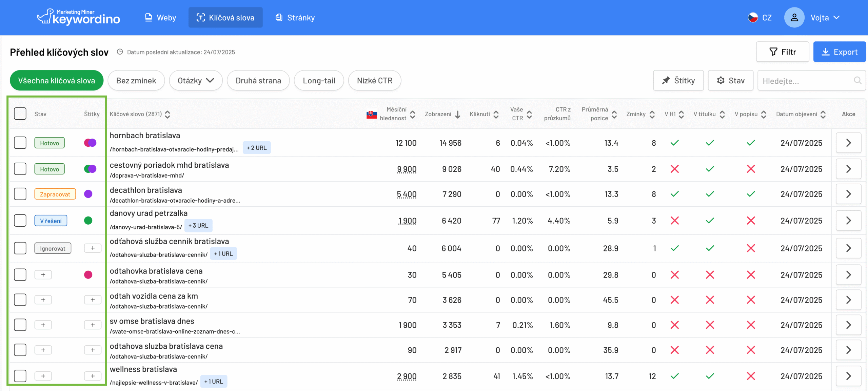Check the odťahová služba cenník bratislava checkbox
This screenshot has height=391, width=868.
click(x=20, y=248)
